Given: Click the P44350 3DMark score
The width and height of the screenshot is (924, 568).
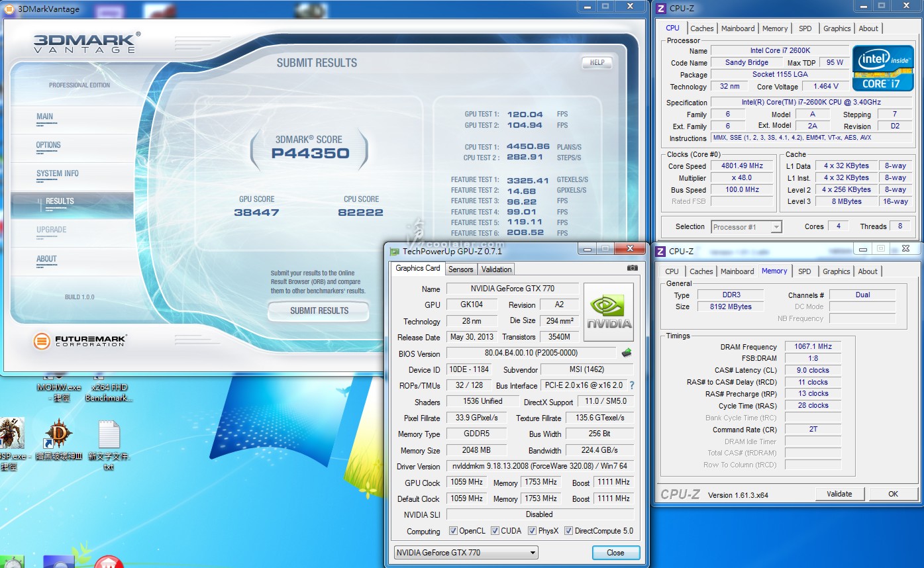Looking at the screenshot, I should tap(310, 154).
